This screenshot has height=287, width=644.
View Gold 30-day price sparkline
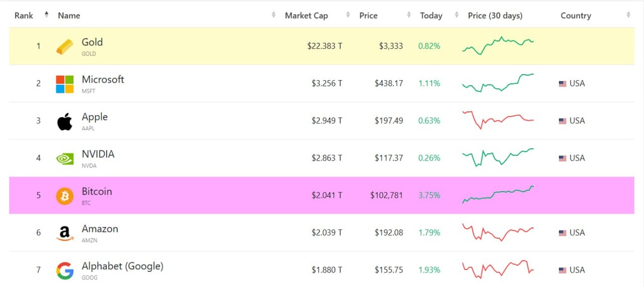coord(498,46)
